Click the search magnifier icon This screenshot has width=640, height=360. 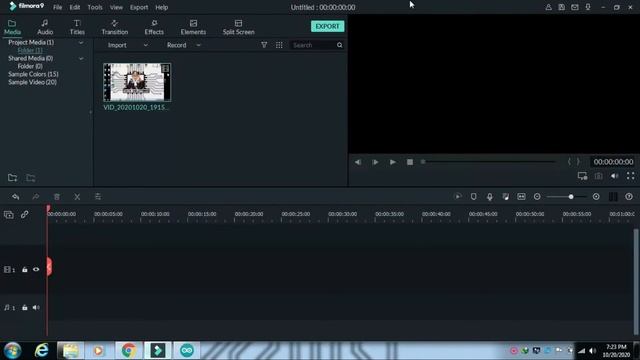[x=340, y=45]
